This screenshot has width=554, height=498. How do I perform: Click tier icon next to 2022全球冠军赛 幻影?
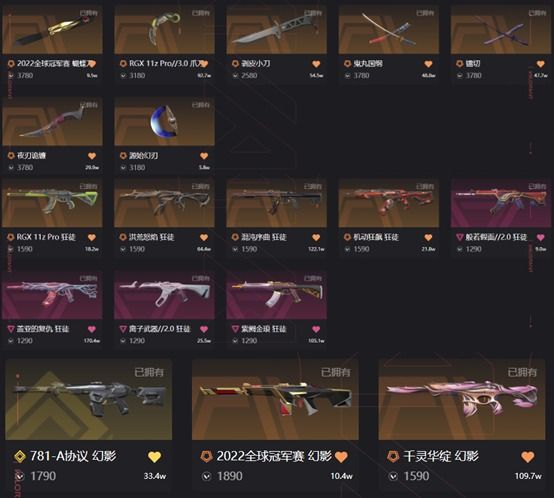pyautogui.click(x=206, y=456)
